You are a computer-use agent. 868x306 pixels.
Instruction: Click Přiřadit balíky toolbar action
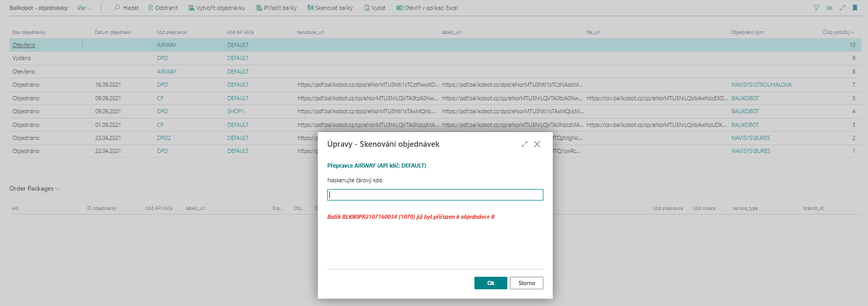(x=280, y=8)
